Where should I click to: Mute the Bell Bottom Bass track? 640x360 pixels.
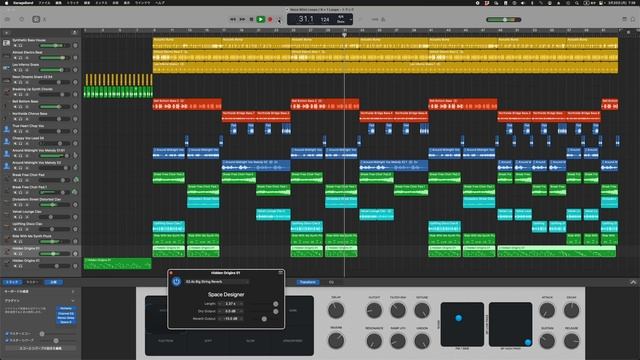[15, 107]
